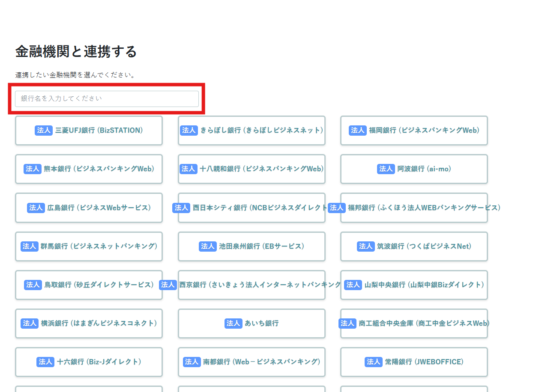Select 阿波銀行 (ai-mo)
Viewport: 551px width, 392px height.
click(414, 169)
